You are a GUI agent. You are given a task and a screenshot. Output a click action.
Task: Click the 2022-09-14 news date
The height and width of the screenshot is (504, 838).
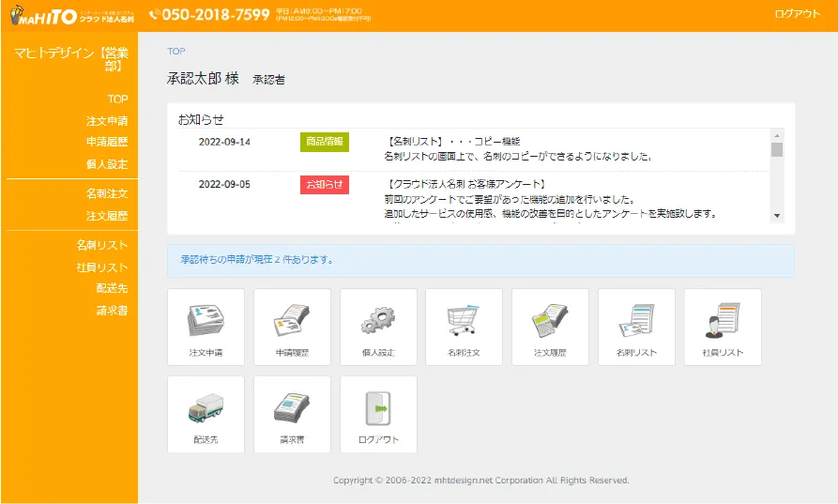224,142
